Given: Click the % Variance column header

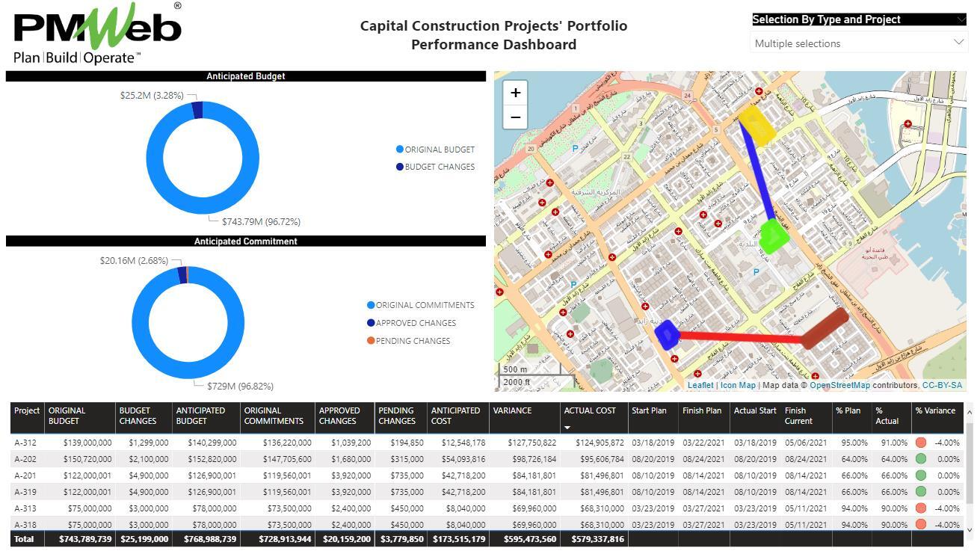Looking at the screenshot, I should 934,410.
